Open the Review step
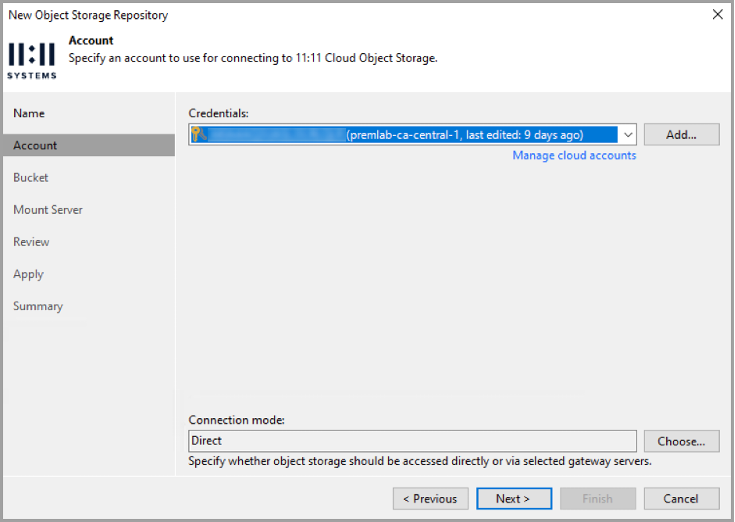 pos(31,242)
